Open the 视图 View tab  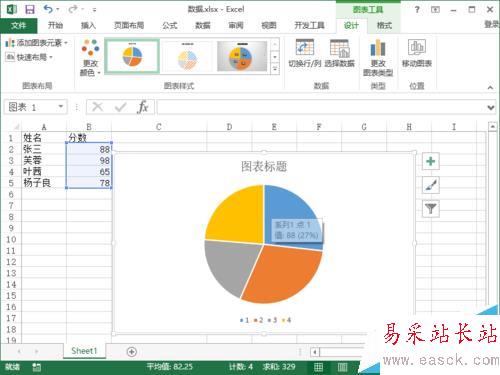point(269,25)
